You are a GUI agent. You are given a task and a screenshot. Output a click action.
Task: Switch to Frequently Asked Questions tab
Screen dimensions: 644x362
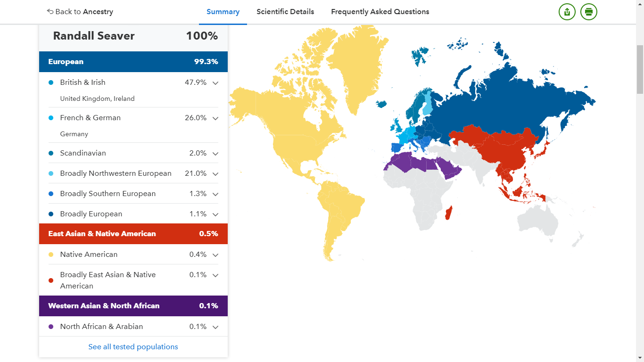coord(380,12)
